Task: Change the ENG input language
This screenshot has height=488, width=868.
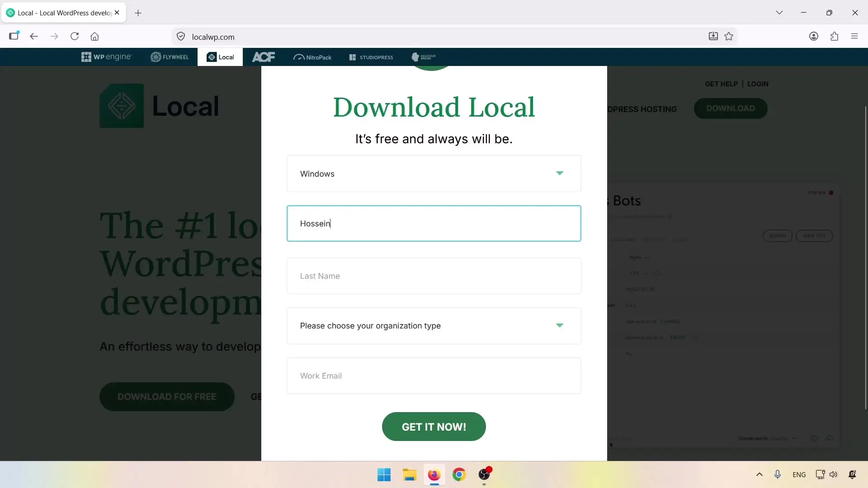Action: point(799,475)
